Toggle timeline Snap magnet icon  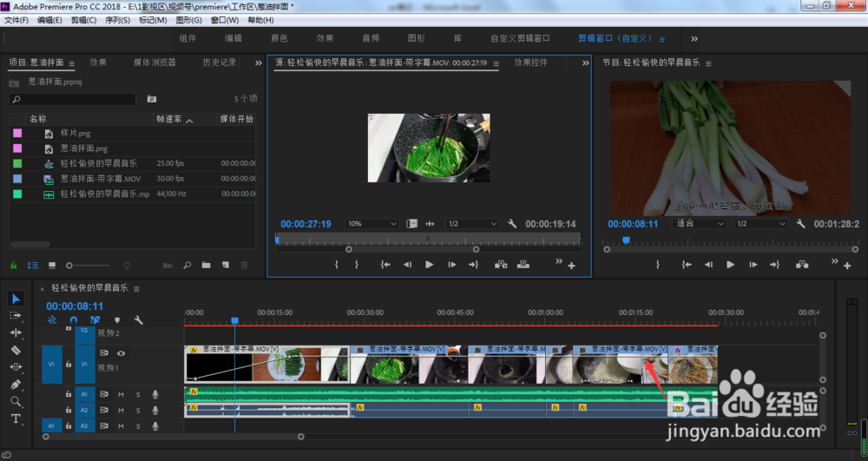74,319
